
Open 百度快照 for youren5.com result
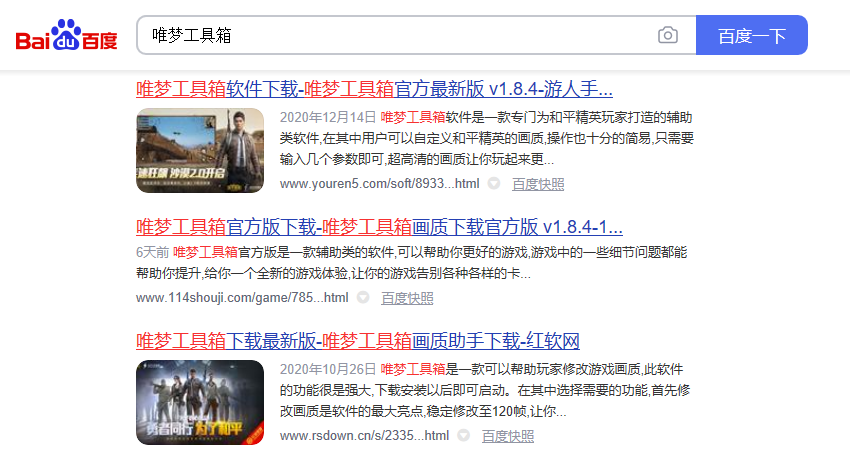point(538,184)
